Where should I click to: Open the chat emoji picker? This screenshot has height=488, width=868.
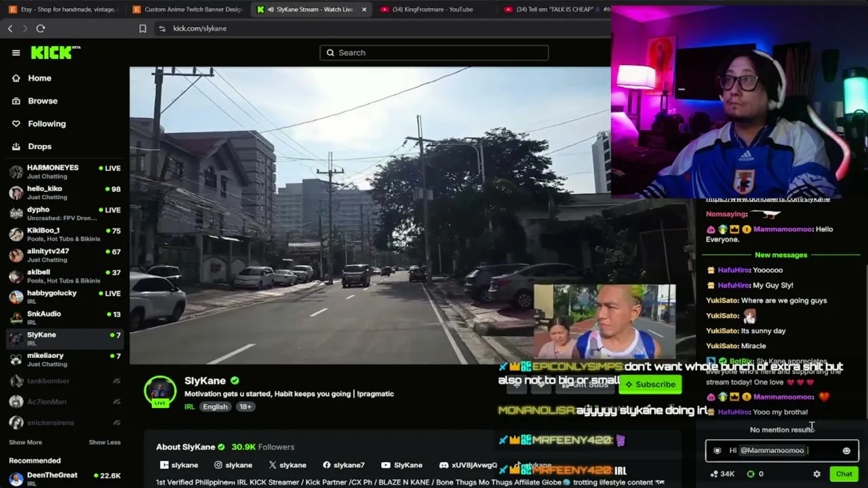tap(846, 451)
